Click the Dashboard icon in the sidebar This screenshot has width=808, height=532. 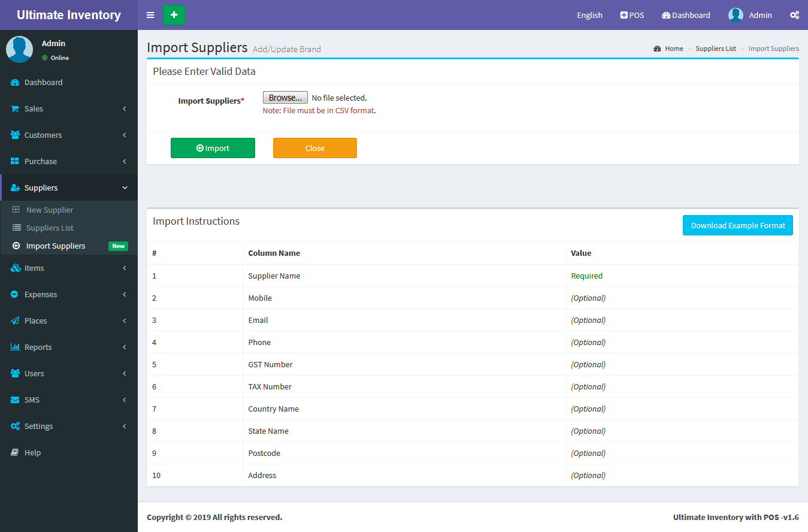(x=15, y=83)
